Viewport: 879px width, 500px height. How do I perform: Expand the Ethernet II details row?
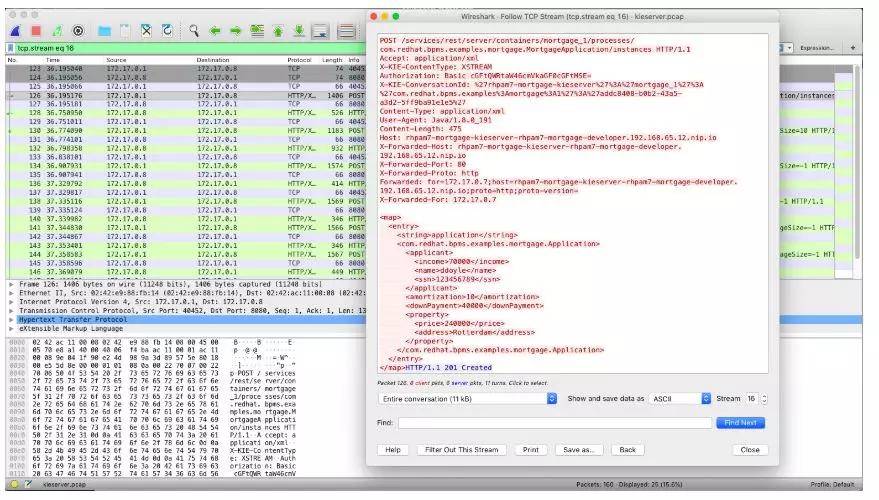point(11,293)
